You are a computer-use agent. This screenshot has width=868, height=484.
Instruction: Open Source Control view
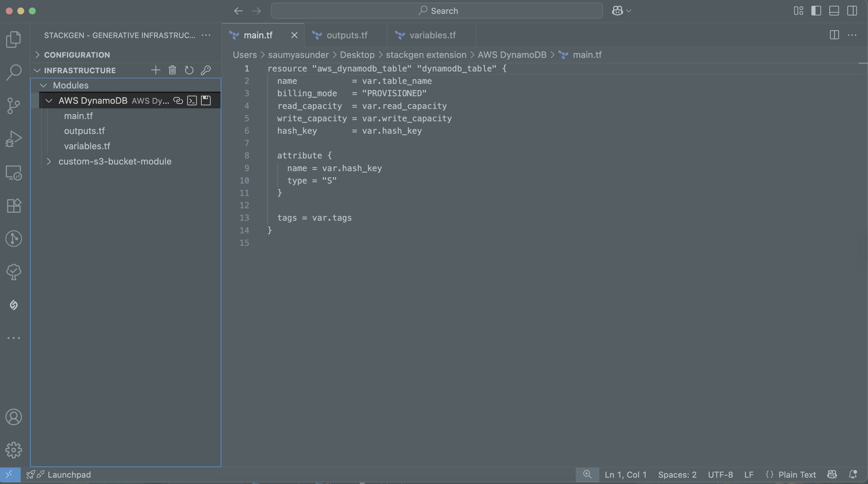point(14,105)
